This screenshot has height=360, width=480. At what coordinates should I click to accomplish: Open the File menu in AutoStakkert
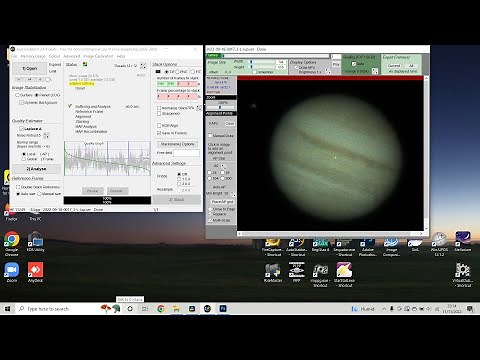click(x=14, y=56)
